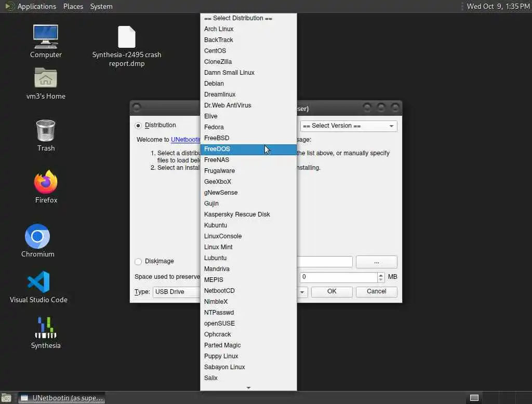Click the down arrow to show more distributions
532x404 pixels.
pyautogui.click(x=248, y=387)
